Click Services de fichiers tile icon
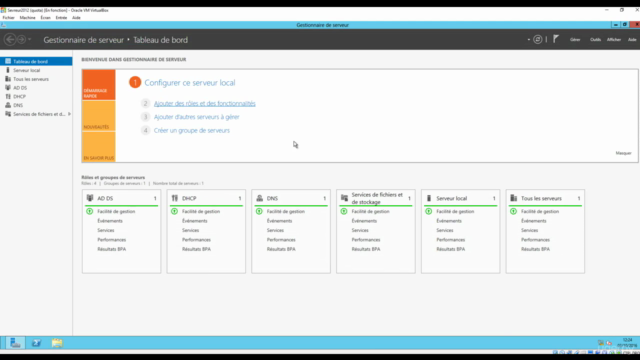This screenshot has height=360, width=640. pos(344,198)
